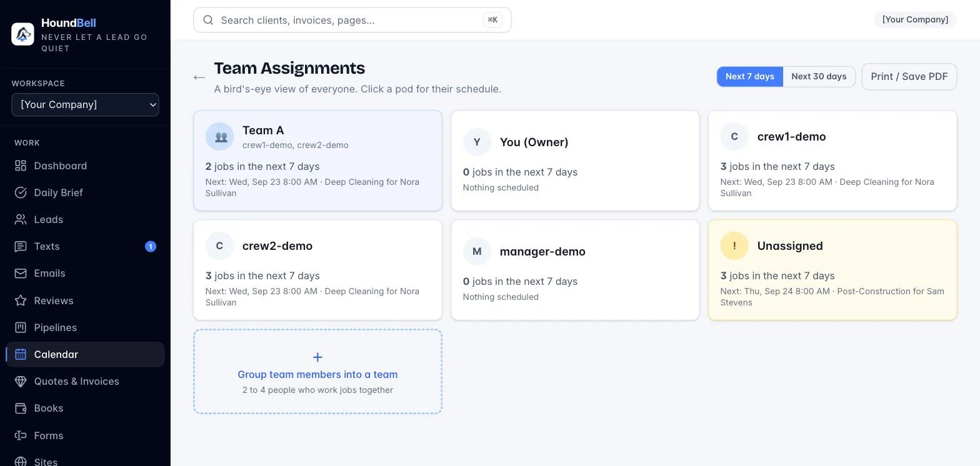Screen dimensions: 980x466
Task: Switch range to Next 7 days
Action: 750,76
